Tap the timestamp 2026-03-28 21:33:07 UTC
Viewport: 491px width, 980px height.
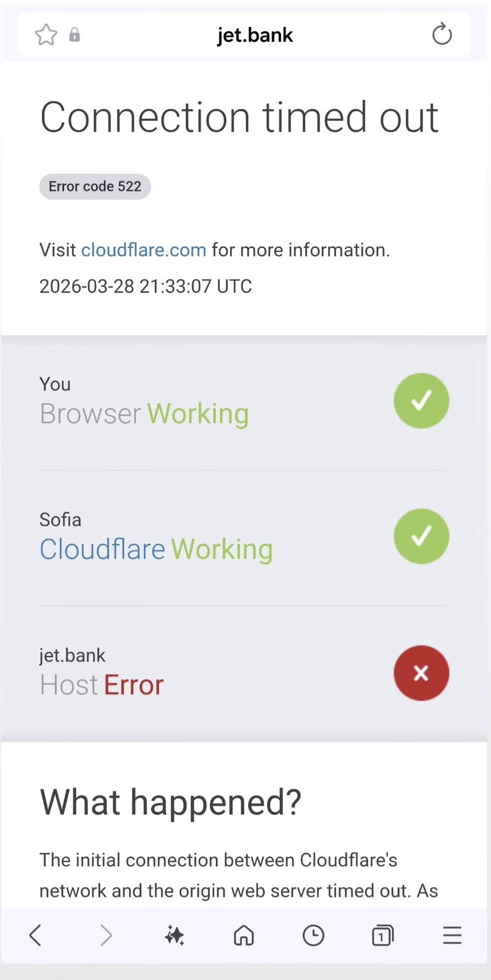(x=146, y=287)
